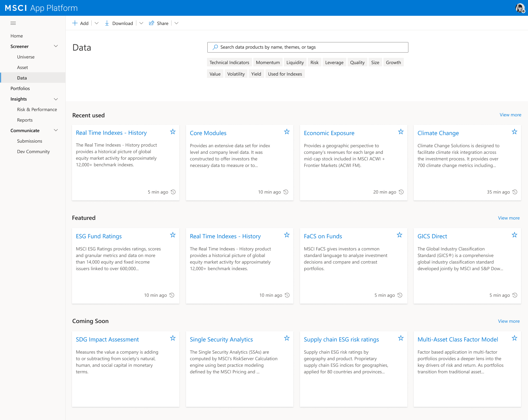Star the Climate Change card
Viewport: 528px width, 420px height.
click(x=515, y=132)
